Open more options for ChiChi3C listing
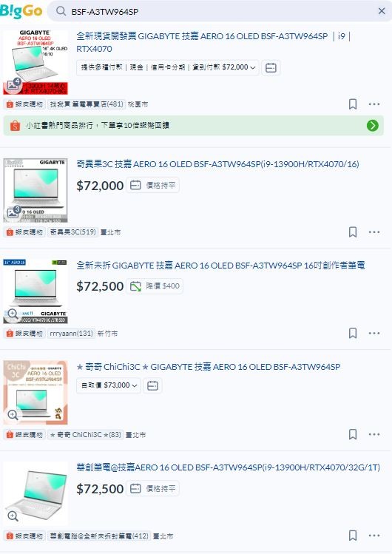The height and width of the screenshot is (554, 392). pyautogui.click(x=374, y=435)
